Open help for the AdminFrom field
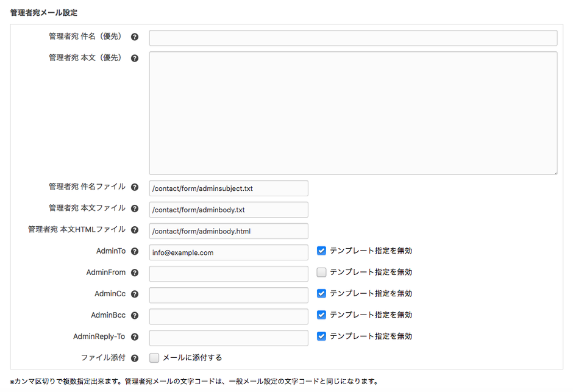573x392 pixels. [x=135, y=272]
